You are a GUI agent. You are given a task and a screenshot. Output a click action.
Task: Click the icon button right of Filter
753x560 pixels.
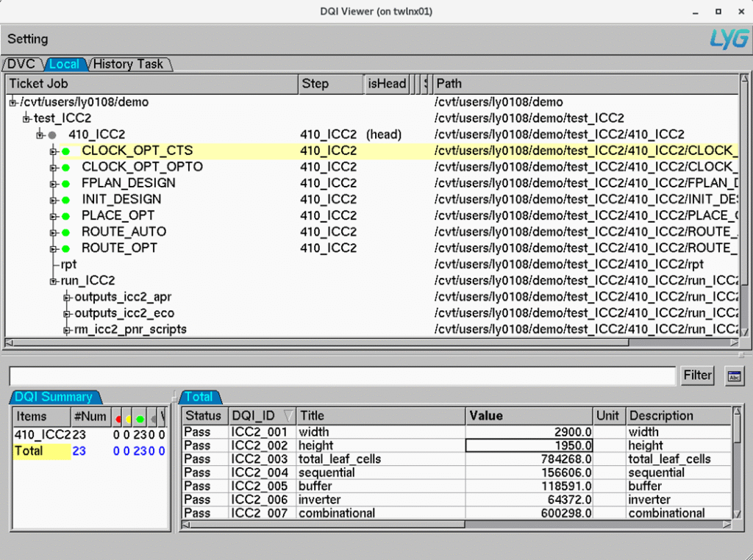pos(734,376)
